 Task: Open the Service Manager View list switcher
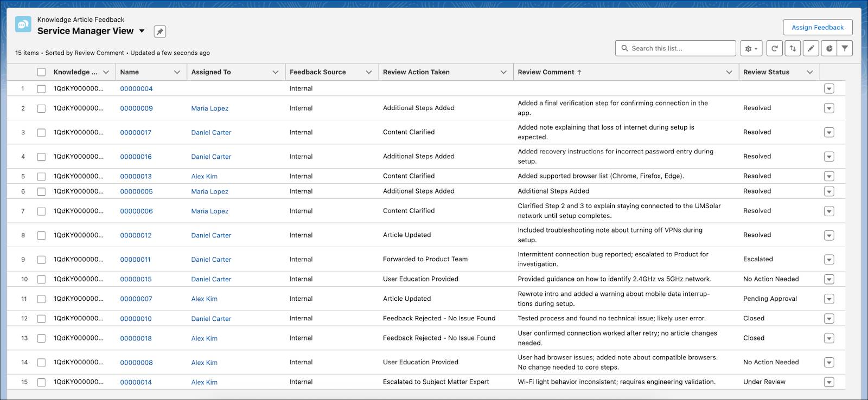(142, 31)
